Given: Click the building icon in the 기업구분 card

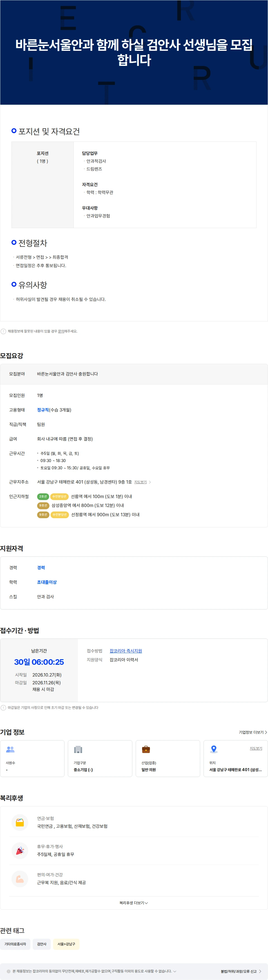Looking at the screenshot, I should pos(78,749).
